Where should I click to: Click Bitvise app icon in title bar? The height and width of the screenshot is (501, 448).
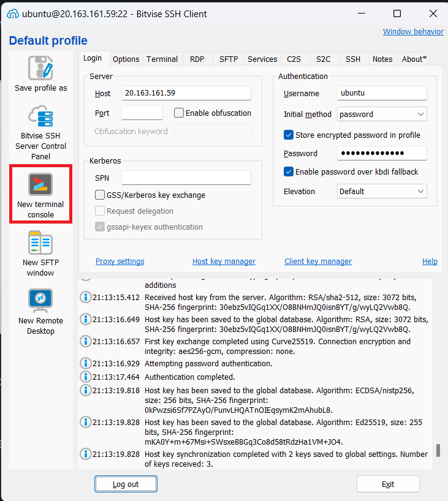pyautogui.click(x=13, y=14)
